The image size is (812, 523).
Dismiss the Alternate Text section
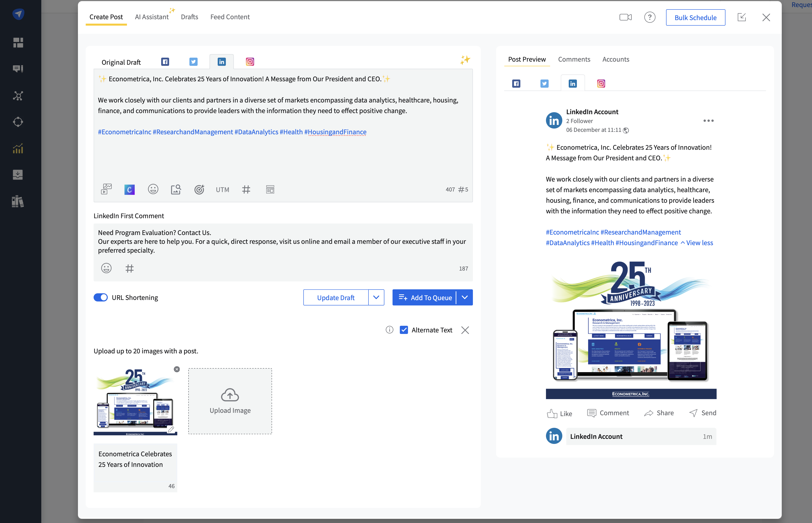[x=465, y=330]
